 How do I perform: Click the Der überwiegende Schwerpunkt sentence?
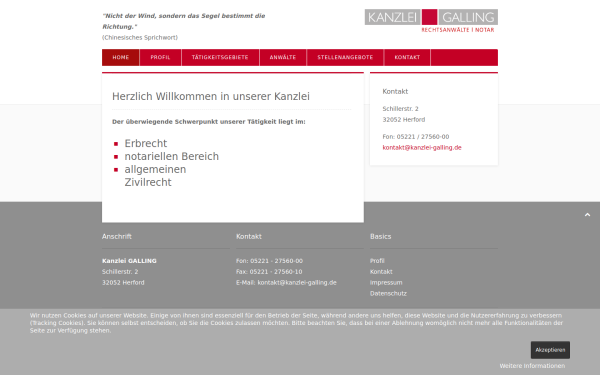coord(209,122)
